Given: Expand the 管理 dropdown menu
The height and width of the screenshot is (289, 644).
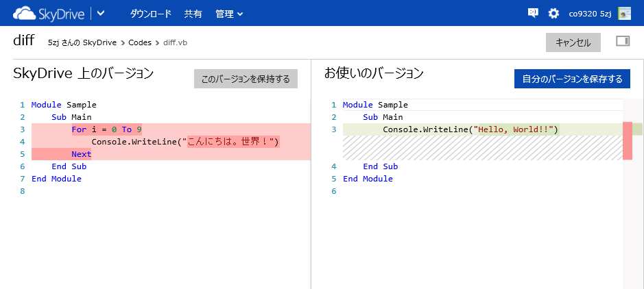Looking at the screenshot, I should (229, 14).
